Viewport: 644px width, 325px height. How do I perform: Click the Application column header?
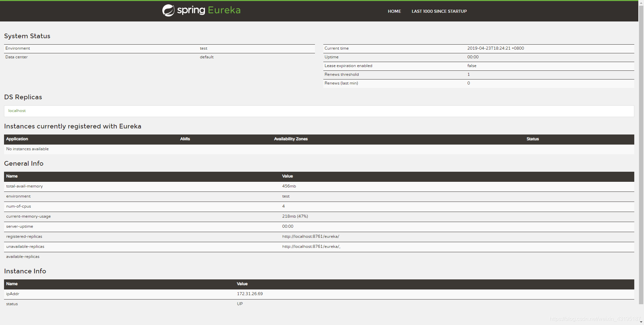point(17,139)
